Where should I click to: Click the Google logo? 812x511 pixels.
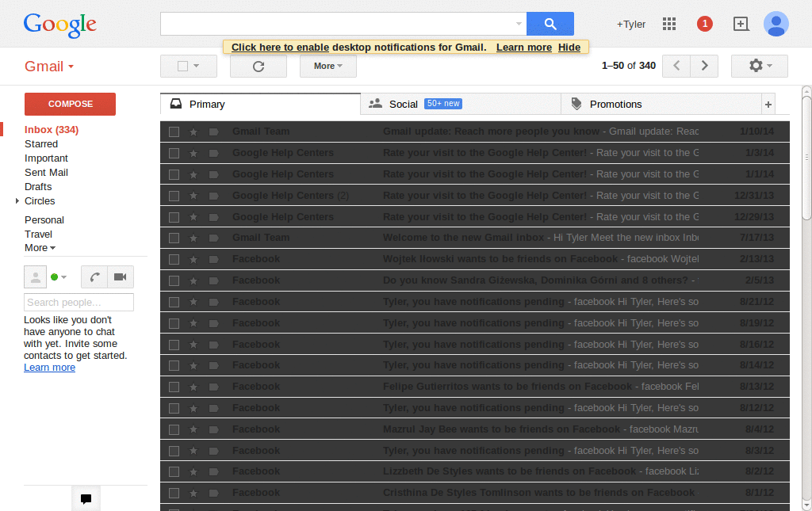point(60,25)
